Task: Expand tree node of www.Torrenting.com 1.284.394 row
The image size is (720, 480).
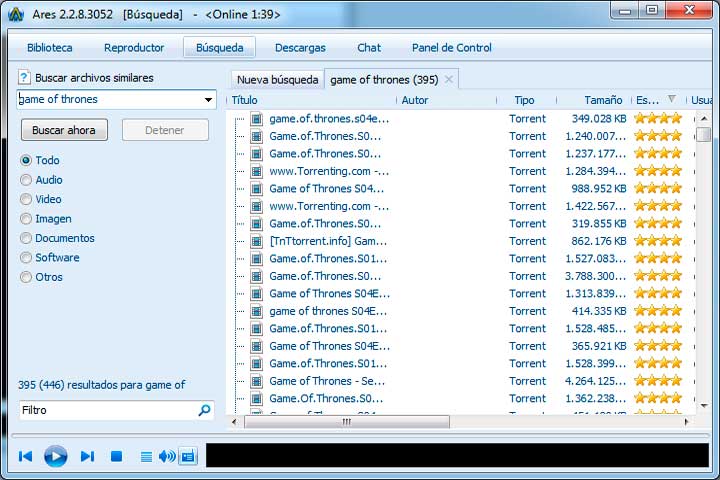Action: tap(239, 171)
